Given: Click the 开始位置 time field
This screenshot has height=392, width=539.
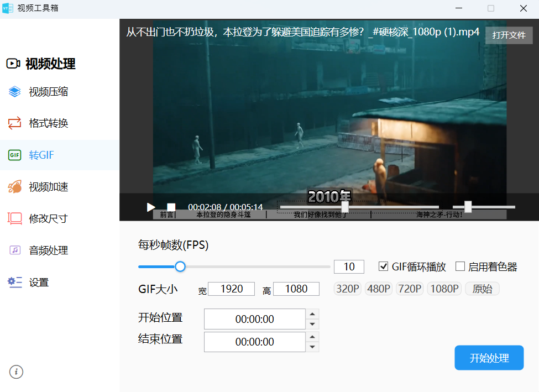Looking at the screenshot, I should 255,319.
